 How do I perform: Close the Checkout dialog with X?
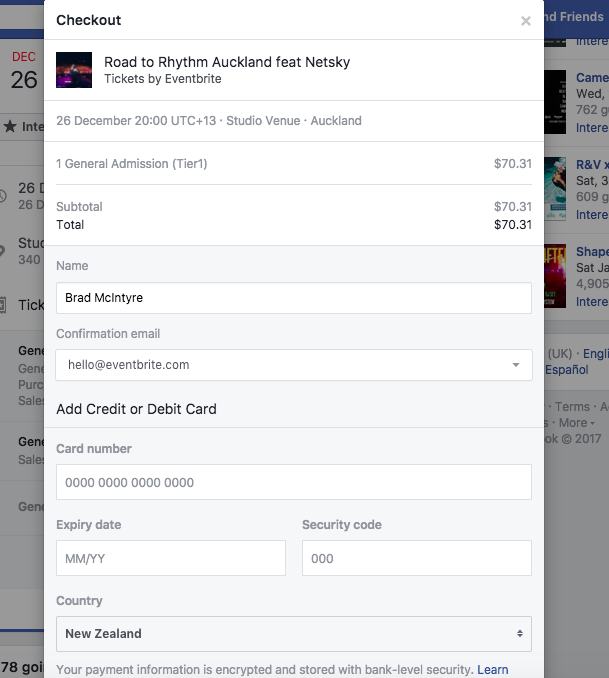[526, 21]
